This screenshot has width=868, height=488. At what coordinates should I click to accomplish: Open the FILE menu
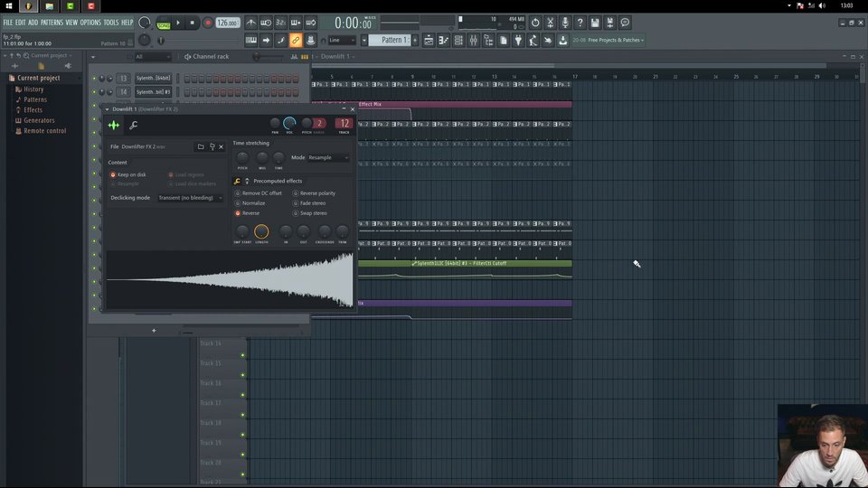click(8, 23)
